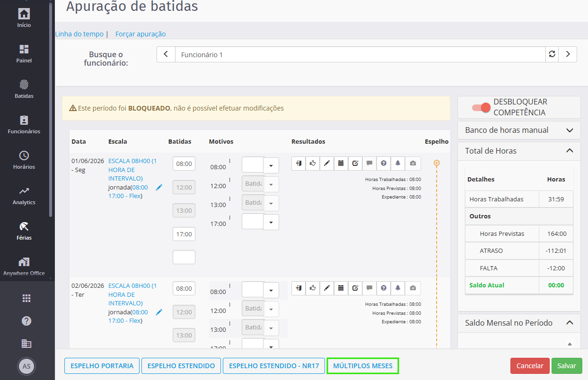The height and width of the screenshot is (380, 588).
Task: Click the Forçar apuração link
Action: pos(140,34)
